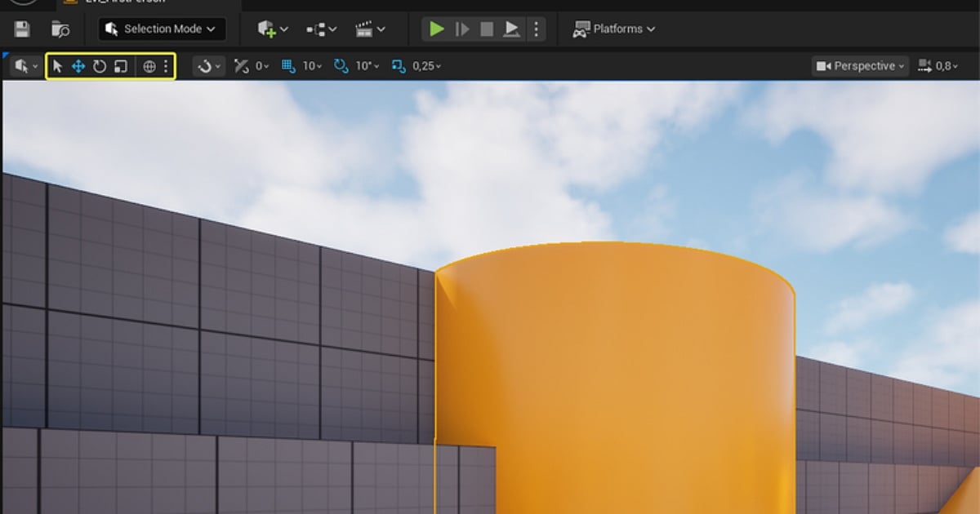
Task: Open the Content Browser folder-search icon
Action: click(60, 29)
